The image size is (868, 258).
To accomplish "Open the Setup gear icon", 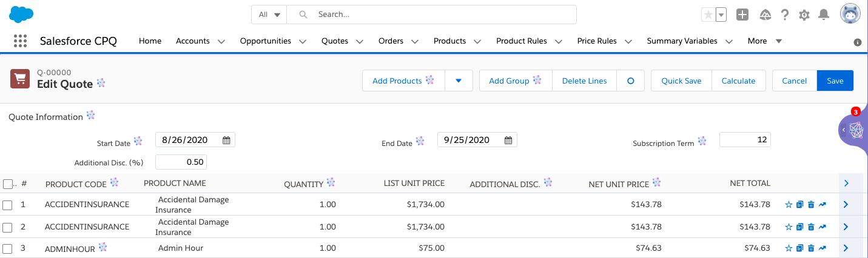I will point(804,15).
